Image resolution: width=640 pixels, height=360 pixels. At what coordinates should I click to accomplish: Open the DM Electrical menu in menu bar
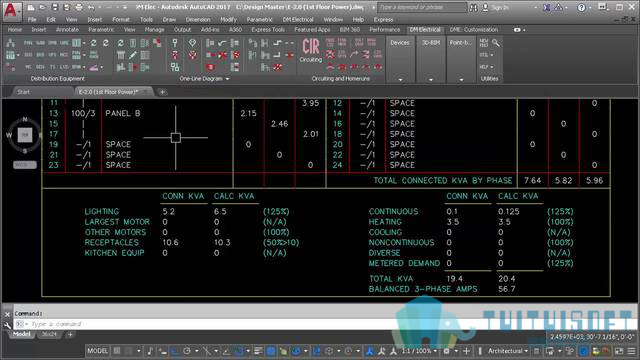tap(298, 20)
